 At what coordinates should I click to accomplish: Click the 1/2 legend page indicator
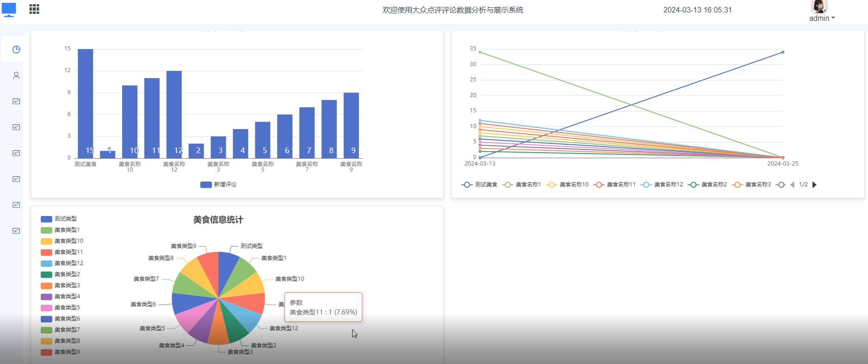pos(803,185)
